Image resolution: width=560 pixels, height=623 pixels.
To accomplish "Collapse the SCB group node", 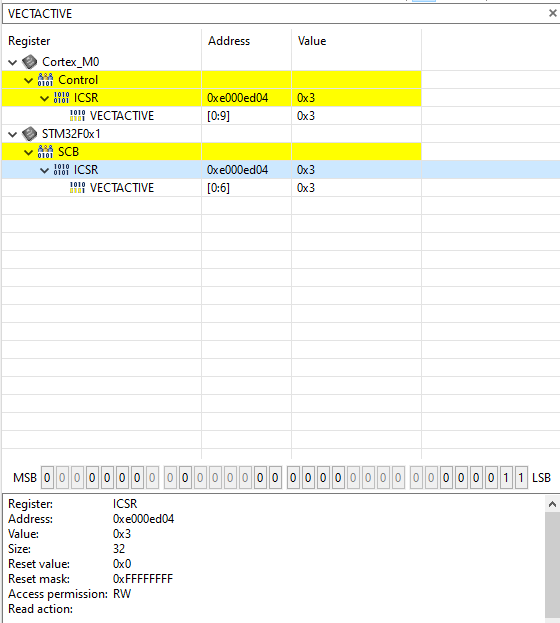I will 29,152.
